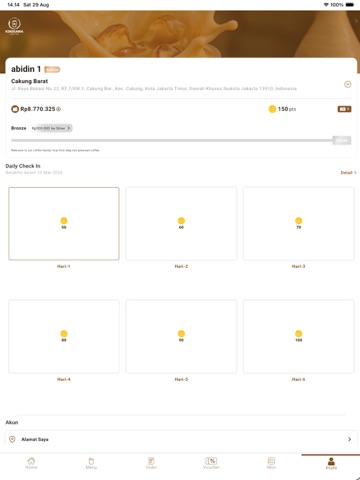
Task: Select Hari-1 check-in card with 50 coins
Action: point(64,223)
